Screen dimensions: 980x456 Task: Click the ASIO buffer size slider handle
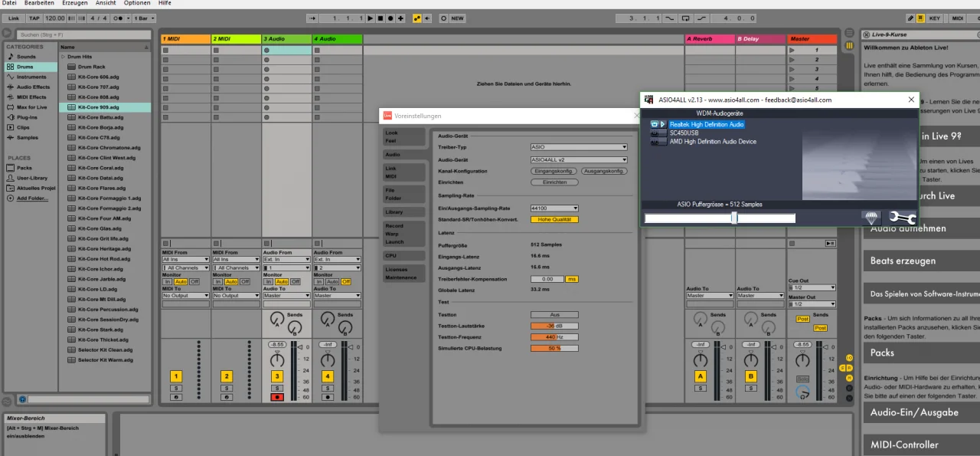(x=734, y=218)
